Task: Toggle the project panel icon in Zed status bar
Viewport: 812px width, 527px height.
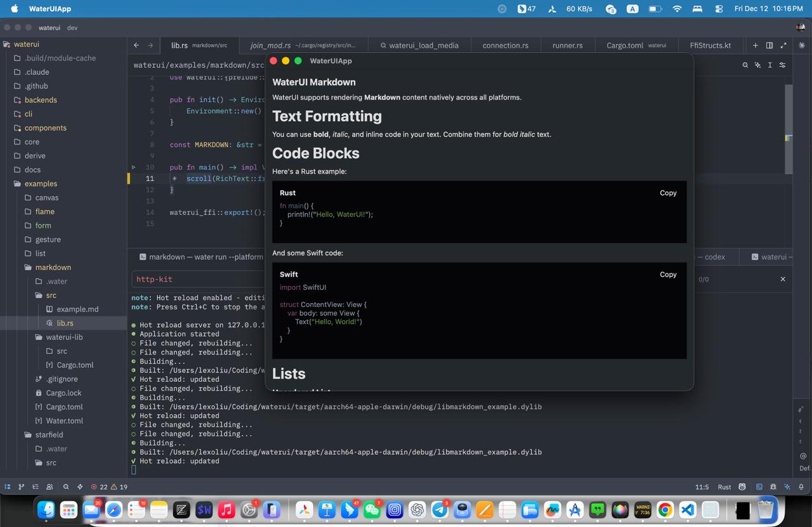Action: (8, 487)
